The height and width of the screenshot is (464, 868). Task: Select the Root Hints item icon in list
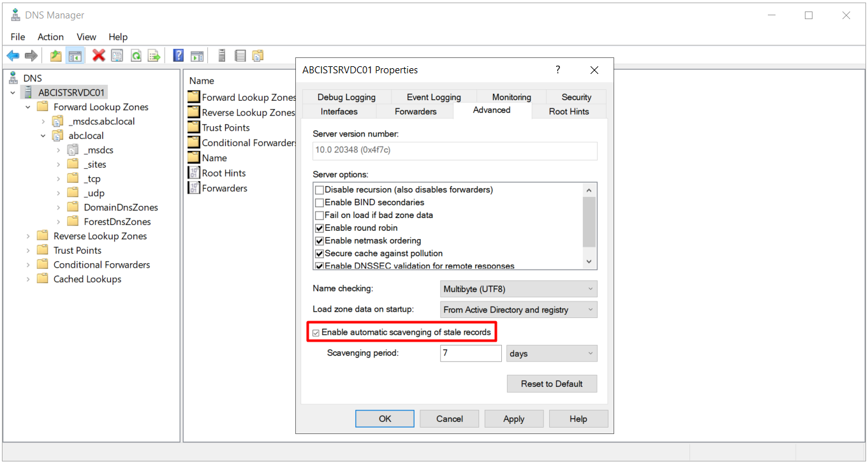pyautogui.click(x=194, y=173)
